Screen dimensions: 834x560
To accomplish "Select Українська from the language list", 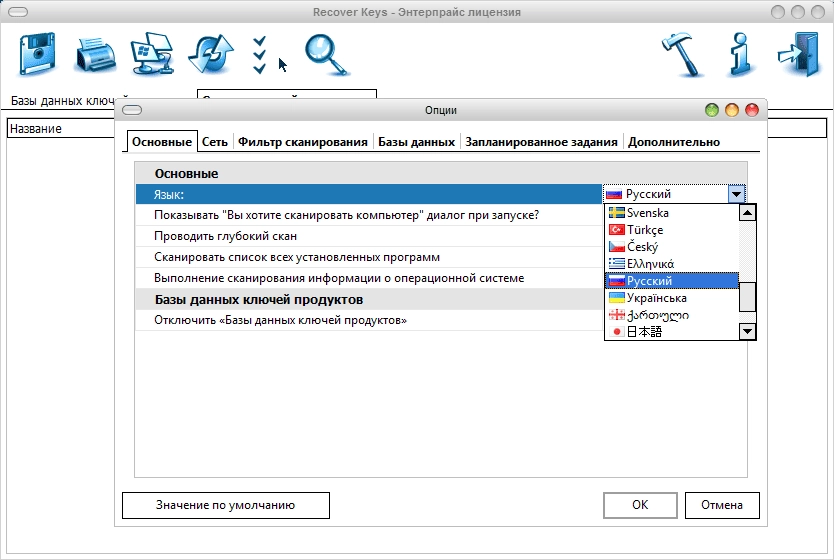I will point(672,298).
